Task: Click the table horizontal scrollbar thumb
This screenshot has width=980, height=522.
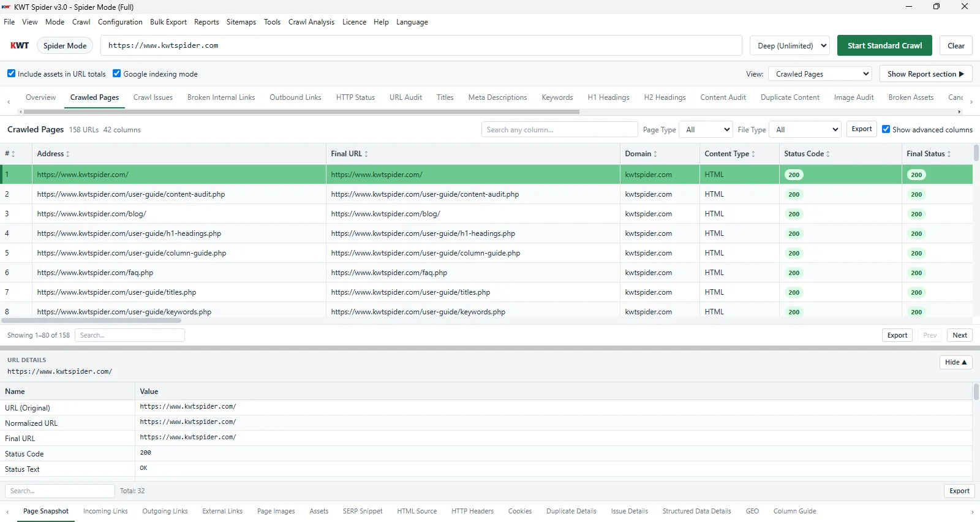Action: click(x=91, y=320)
